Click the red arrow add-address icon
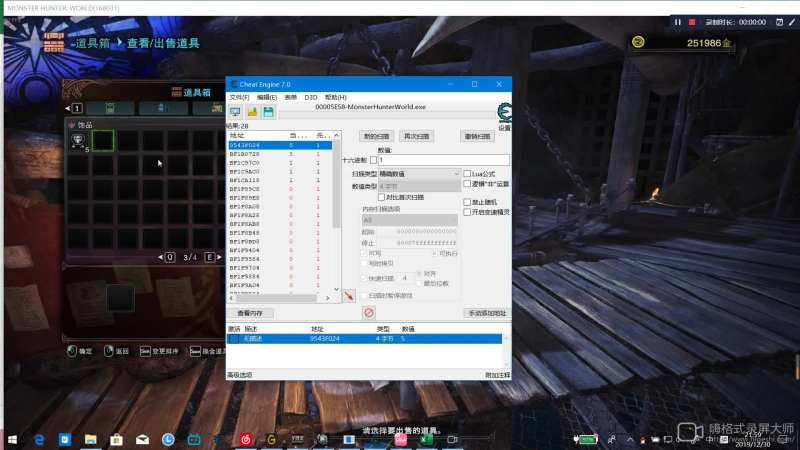Image resolution: width=800 pixels, height=450 pixels. pyautogui.click(x=348, y=296)
